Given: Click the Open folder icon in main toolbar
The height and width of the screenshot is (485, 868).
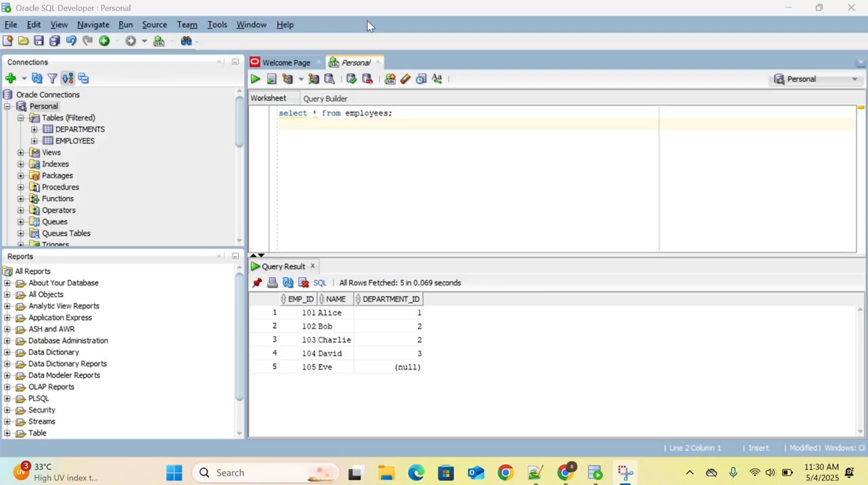Looking at the screenshot, I should point(23,41).
